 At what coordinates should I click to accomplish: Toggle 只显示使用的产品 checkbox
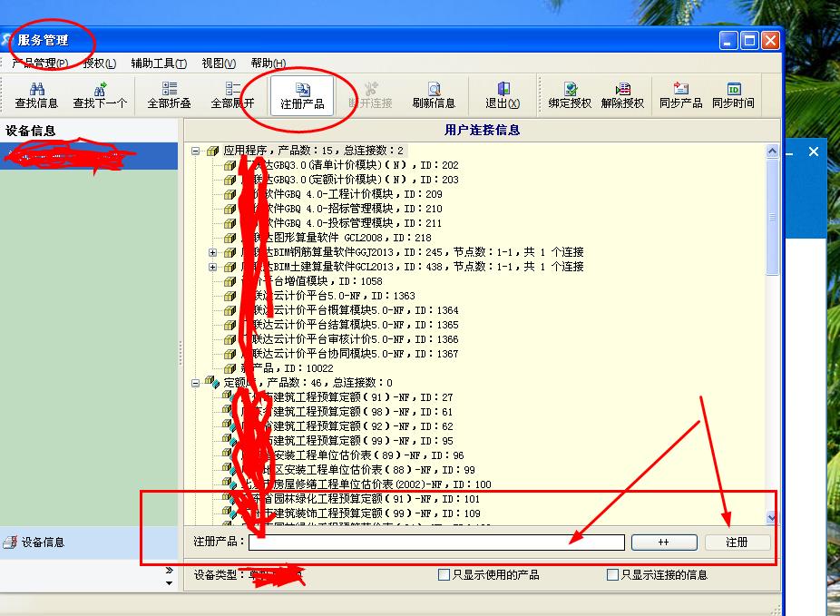click(x=444, y=575)
